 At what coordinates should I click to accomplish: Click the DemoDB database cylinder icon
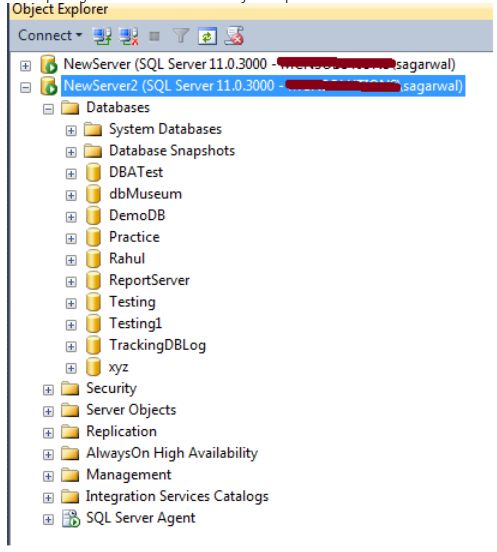93,216
